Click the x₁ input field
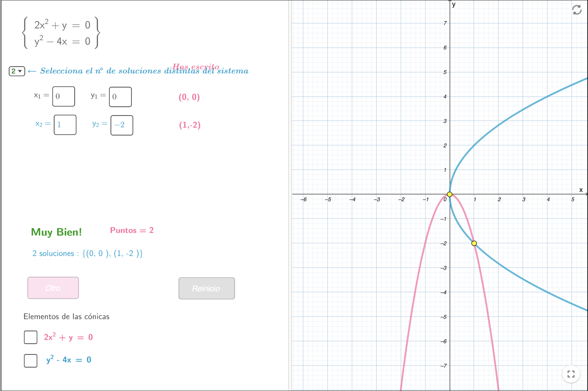 click(x=64, y=96)
